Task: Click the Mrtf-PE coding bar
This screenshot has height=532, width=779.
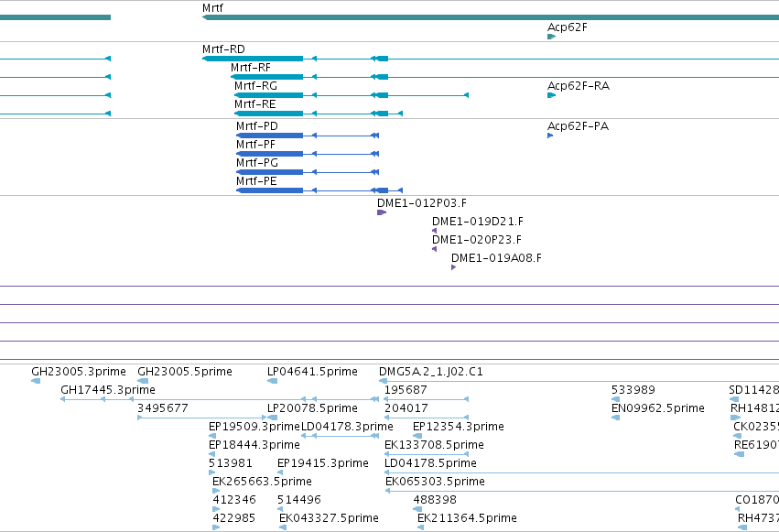Action: (x=269, y=190)
